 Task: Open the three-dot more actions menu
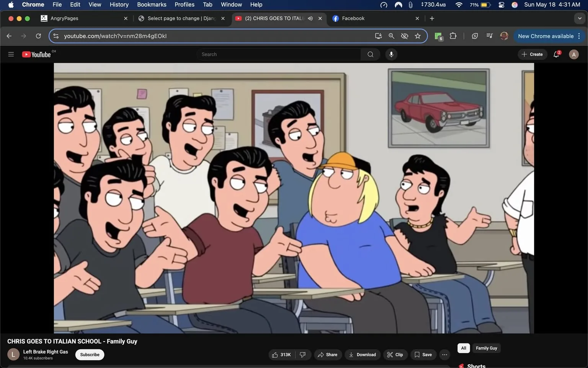[x=444, y=355]
